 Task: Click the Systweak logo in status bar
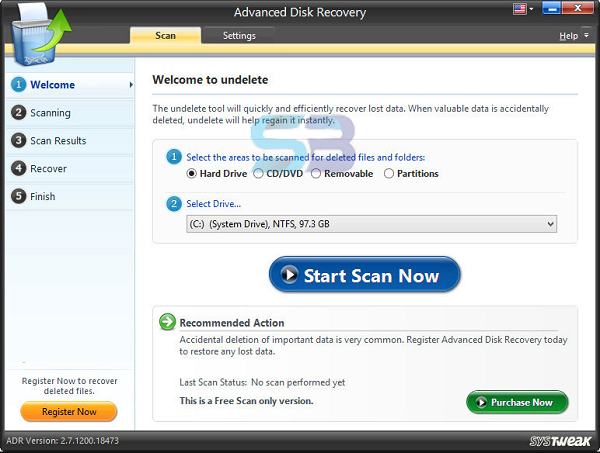(561, 441)
